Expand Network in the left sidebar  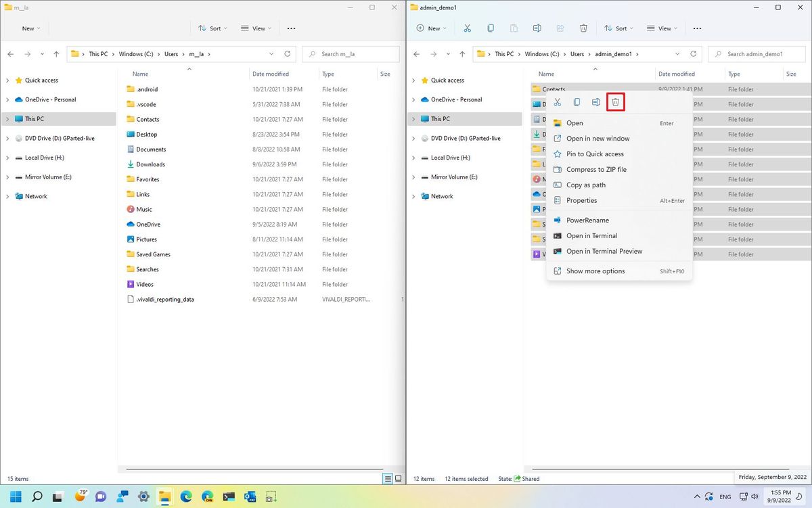(7, 196)
